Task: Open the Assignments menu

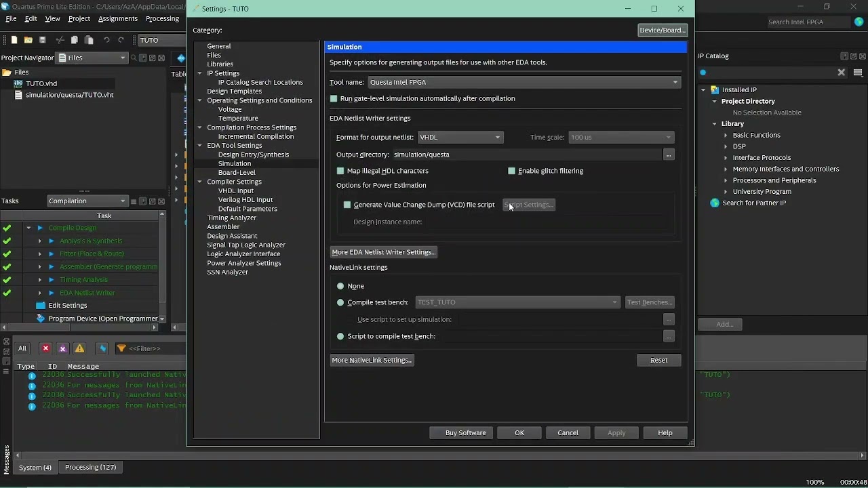Action: (x=118, y=18)
